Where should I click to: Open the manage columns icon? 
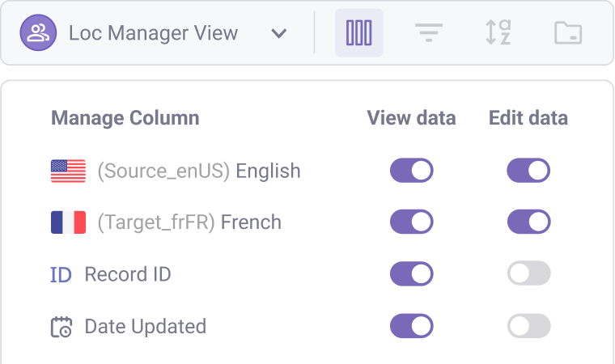(358, 33)
